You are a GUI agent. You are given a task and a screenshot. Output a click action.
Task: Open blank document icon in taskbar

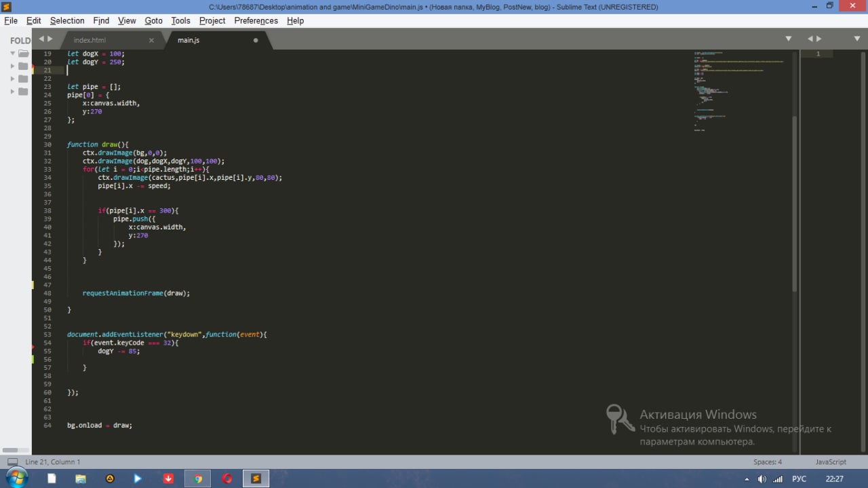pyautogui.click(x=52, y=478)
